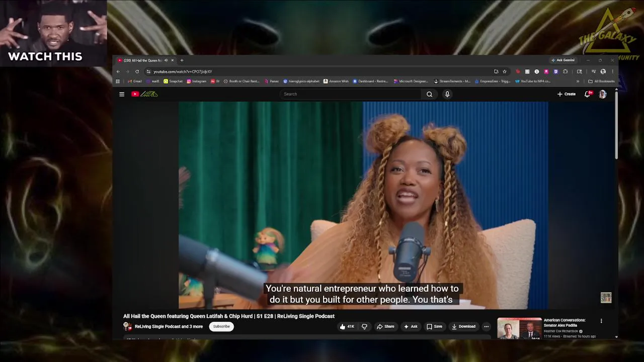Open Chrome extensions puzzle icon

point(565,71)
